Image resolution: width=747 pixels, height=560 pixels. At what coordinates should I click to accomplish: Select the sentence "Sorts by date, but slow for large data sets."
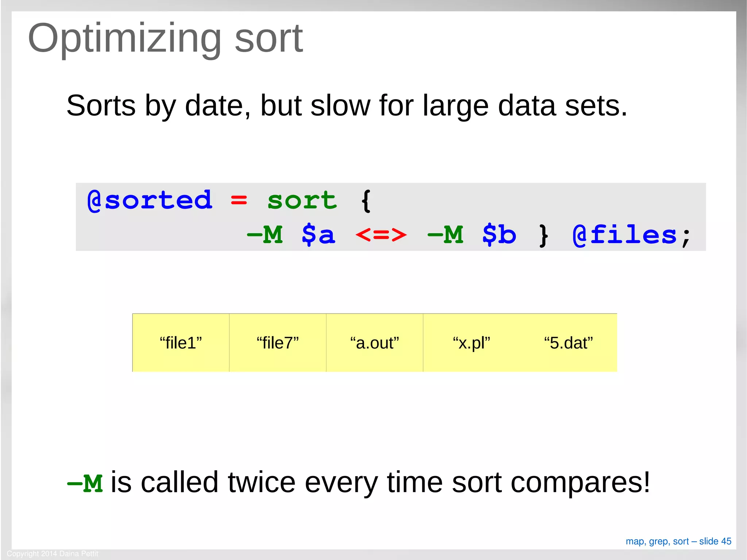click(347, 106)
